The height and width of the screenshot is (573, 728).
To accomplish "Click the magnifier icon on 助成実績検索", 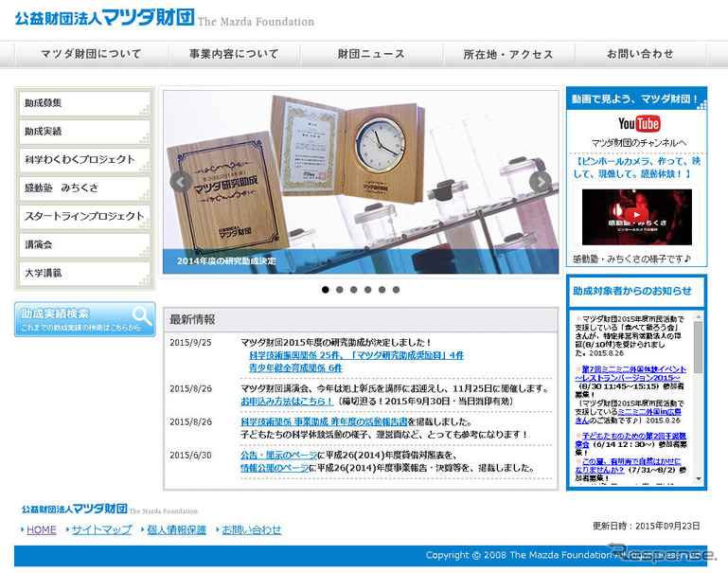I will [x=142, y=315].
